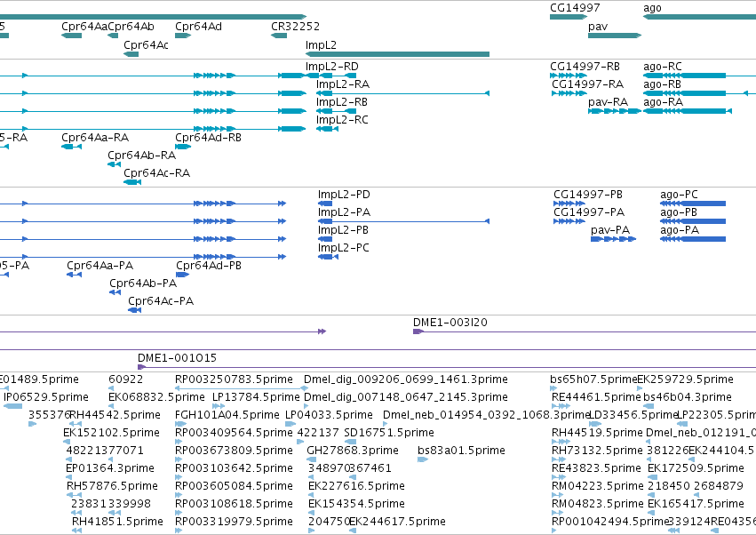Image resolution: width=756 pixels, height=535 pixels.
Task: Select the ago-PC protein label
Action: (x=679, y=195)
